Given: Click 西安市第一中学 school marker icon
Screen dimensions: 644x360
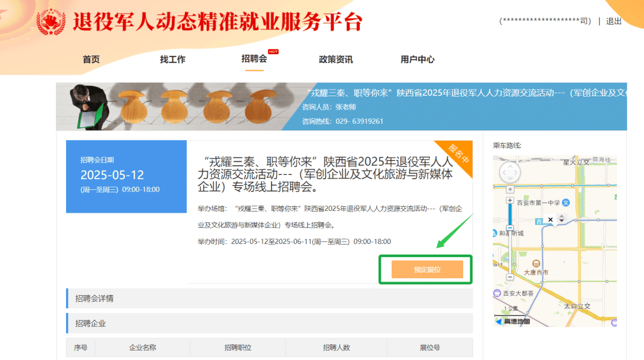Looking at the screenshot, I should [566, 203].
